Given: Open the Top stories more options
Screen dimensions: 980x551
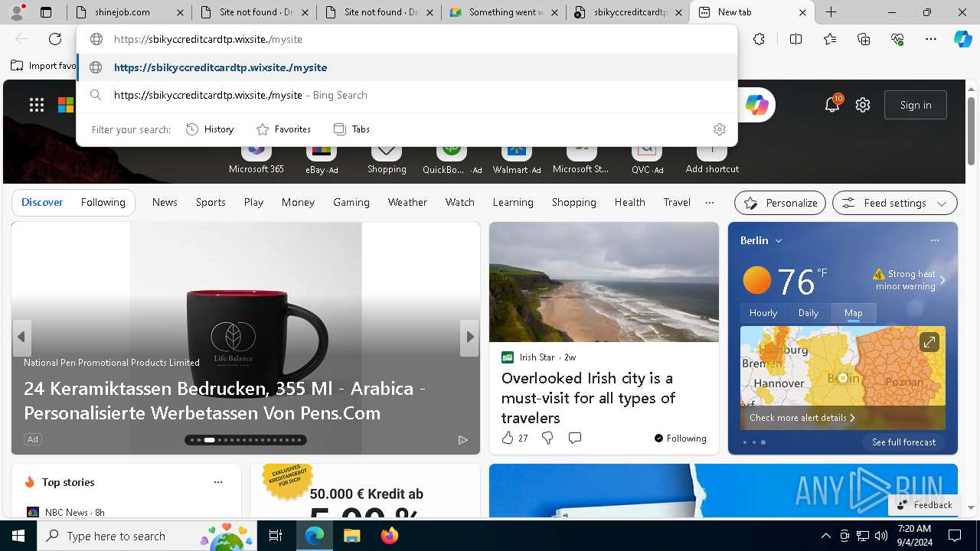Looking at the screenshot, I should [x=218, y=482].
